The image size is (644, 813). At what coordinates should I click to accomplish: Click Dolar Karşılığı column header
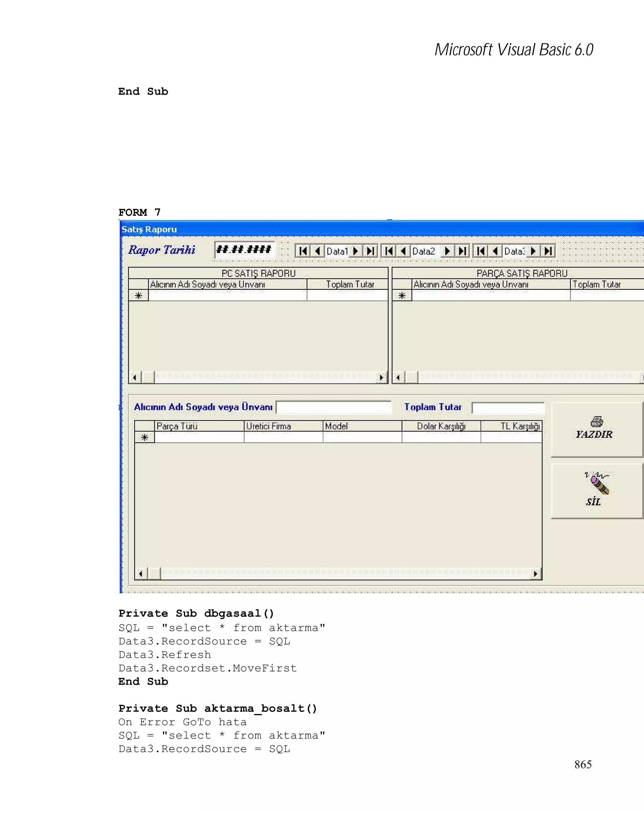tap(441, 426)
